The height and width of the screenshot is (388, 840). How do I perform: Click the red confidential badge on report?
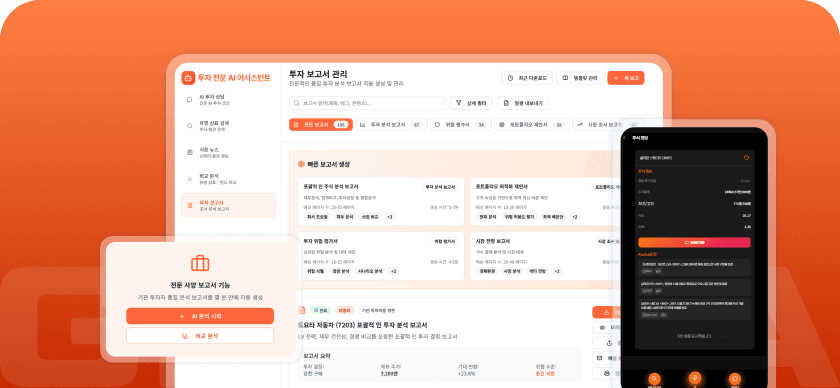[344, 310]
